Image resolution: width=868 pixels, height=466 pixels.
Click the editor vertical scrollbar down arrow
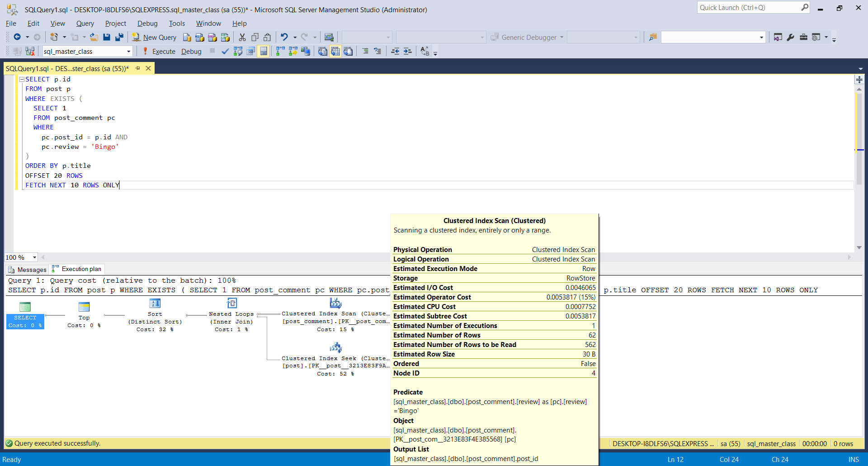click(859, 247)
